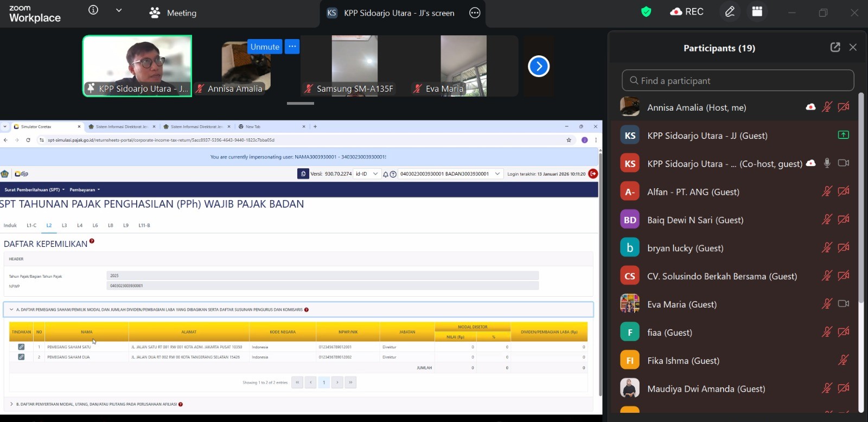Click the Meeting button in title bar
Screen dimensions: 868x422
point(173,13)
